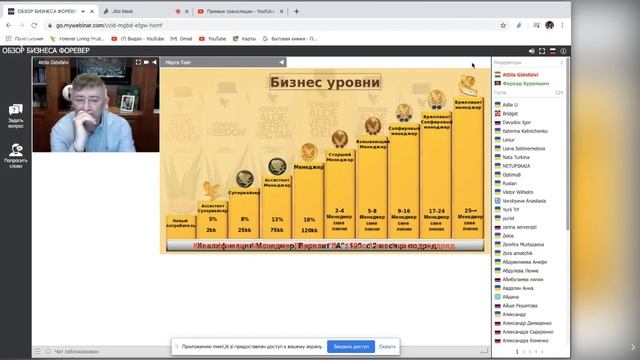Select moderator Attila Gidofalvi in participants list
The height and width of the screenshot is (360, 640).
(520, 75)
